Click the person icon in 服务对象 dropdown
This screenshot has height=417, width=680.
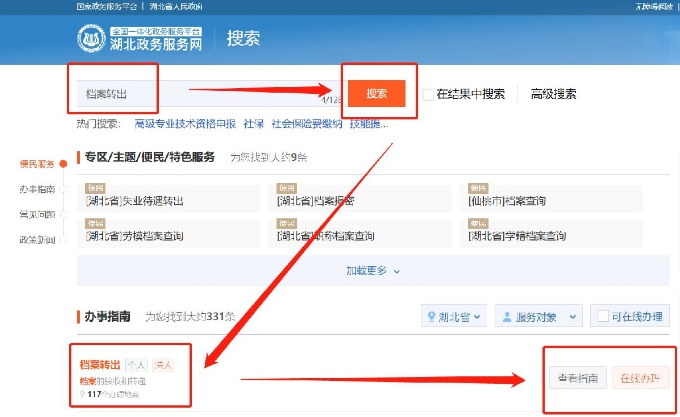[x=507, y=317]
